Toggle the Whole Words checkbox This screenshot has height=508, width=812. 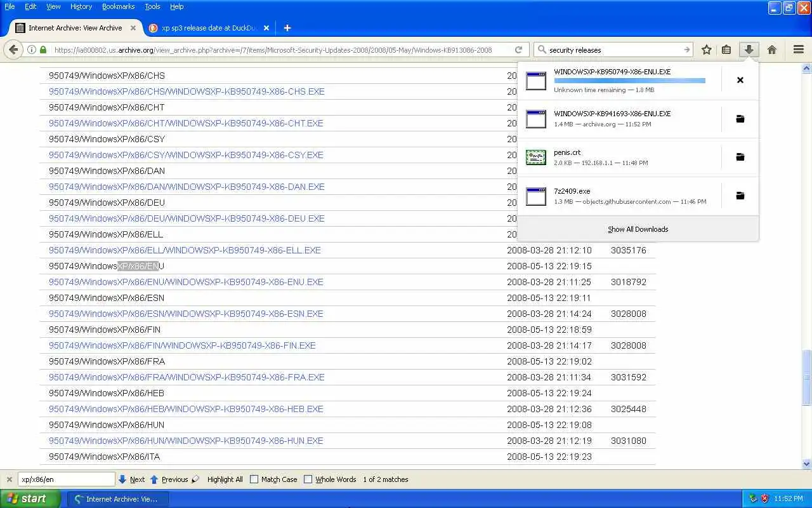click(308, 479)
